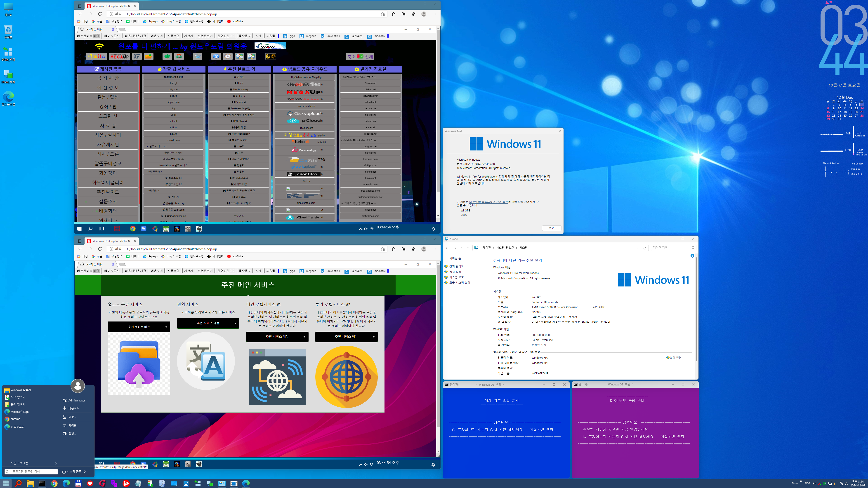Click the KF krakenfiles icon in top page
This screenshot has width=868, height=488.
pos(137,56)
